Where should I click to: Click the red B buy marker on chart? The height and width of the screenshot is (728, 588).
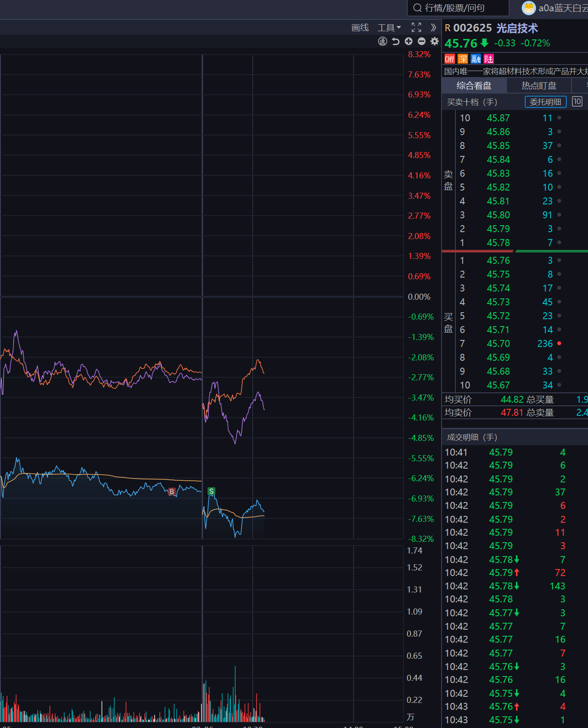point(172,492)
